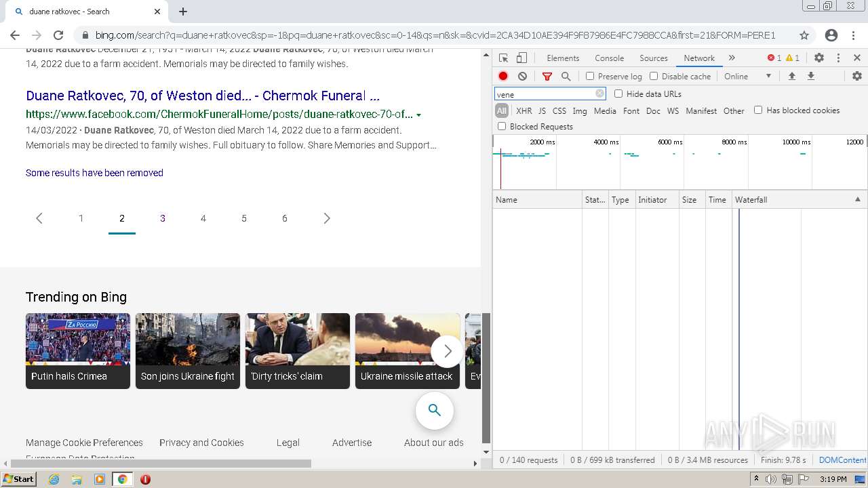Filter requests by XHR

524,110
